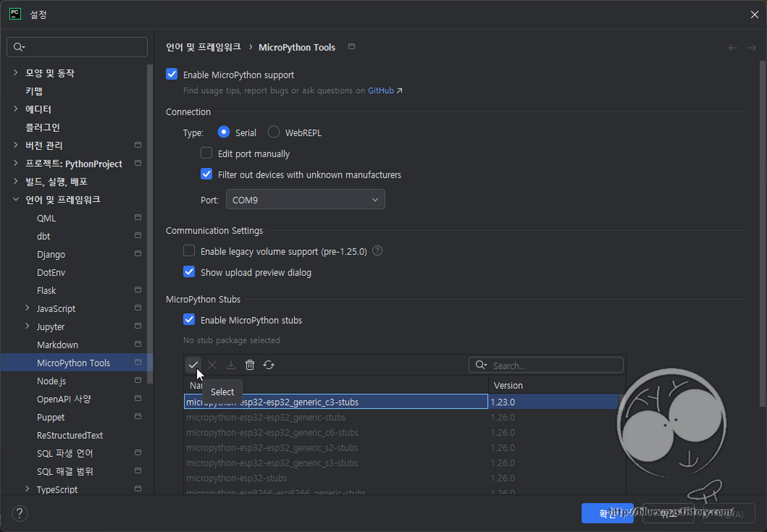Click the Name column header in stubs table
Screen dimensions: 767x532
pos(336,385)
